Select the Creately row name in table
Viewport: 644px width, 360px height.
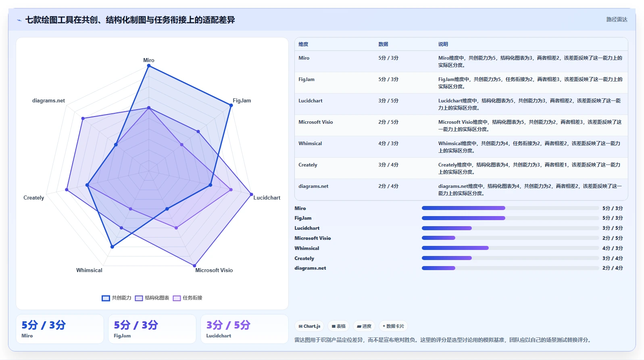click(x=308, y=165)
